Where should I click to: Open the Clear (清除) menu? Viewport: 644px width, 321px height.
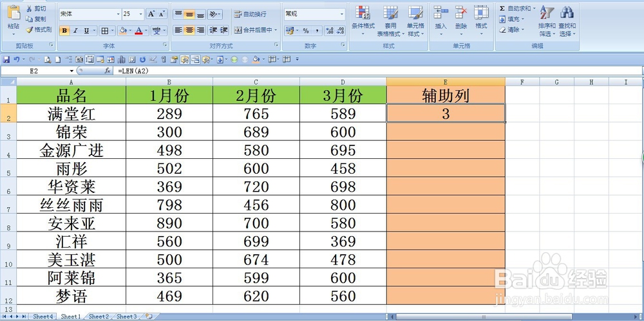click(x=512, y=30)
